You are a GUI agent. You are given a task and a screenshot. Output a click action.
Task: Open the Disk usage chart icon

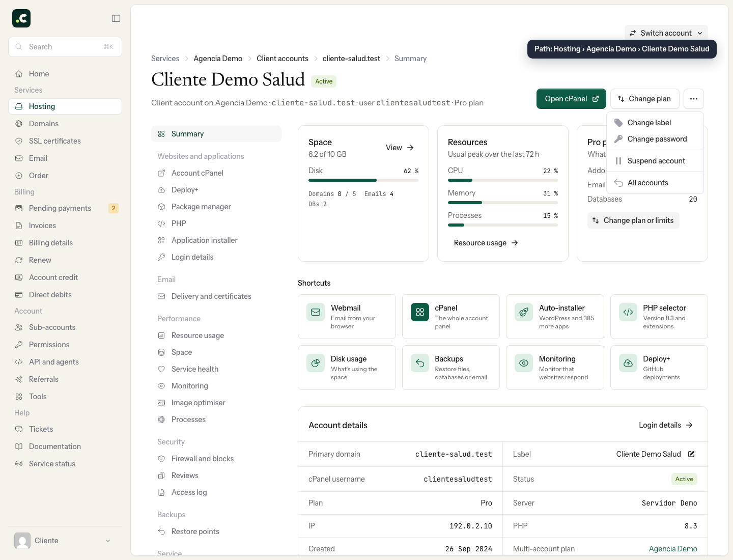[316, 363]
